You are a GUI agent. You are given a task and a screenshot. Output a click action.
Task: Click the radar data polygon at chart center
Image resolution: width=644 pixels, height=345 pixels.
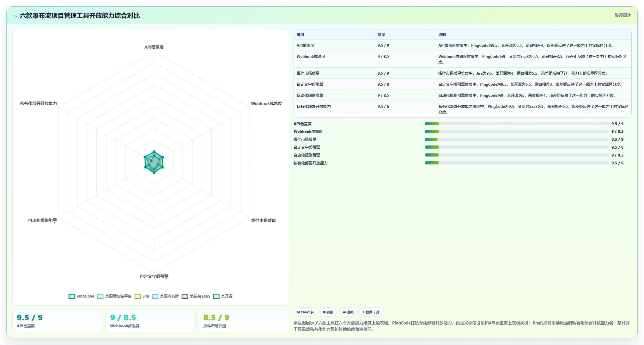(x=154, y=162)
